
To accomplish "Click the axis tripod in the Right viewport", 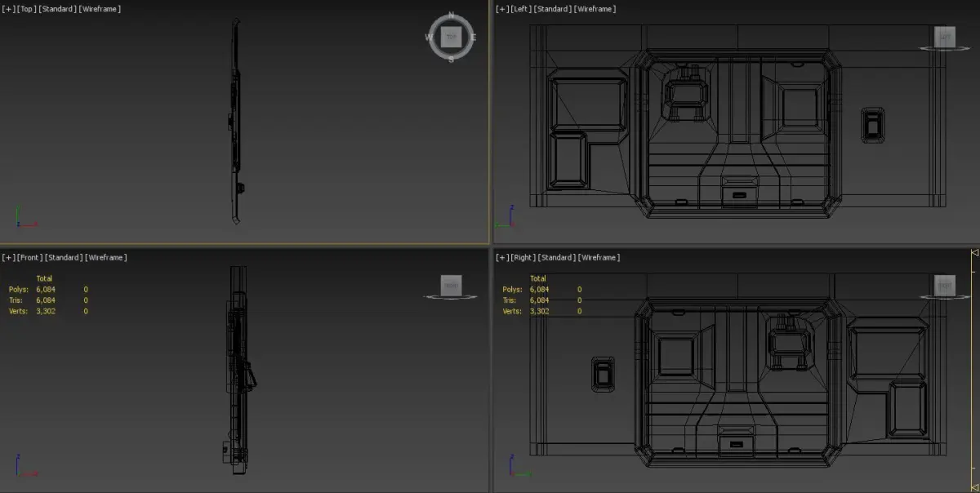I will 519,467.
